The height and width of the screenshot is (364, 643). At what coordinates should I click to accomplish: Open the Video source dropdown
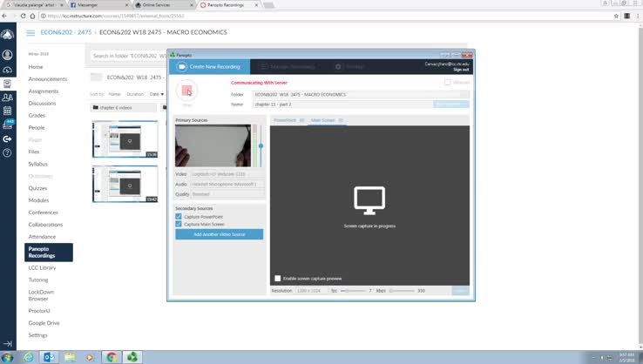(x=227, y=174)
